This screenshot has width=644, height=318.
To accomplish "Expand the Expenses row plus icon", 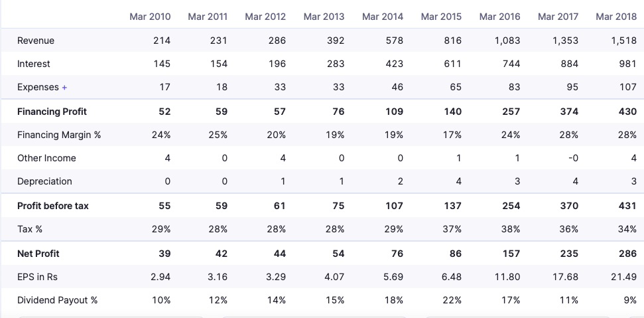I will tap(64, 88).
